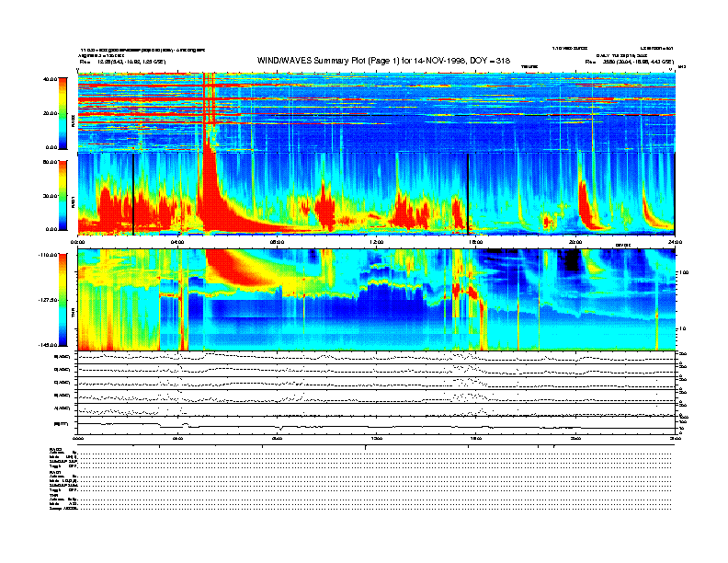
Task: Click the 30.00 label on RAD1 color scale
Action: coord(51,196)
